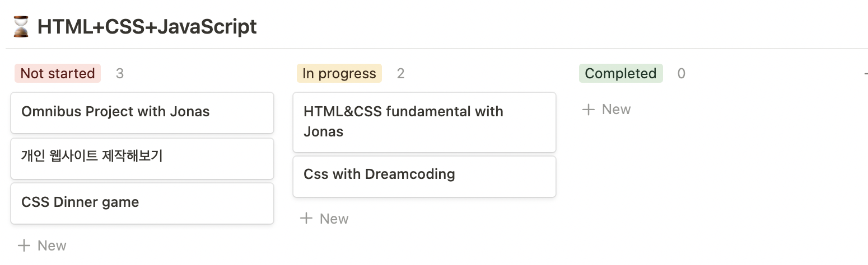Open the Omnibus Project with Jonas card
Image resolution: width=868 pixels, height=265 pixels.
point(142,112)
